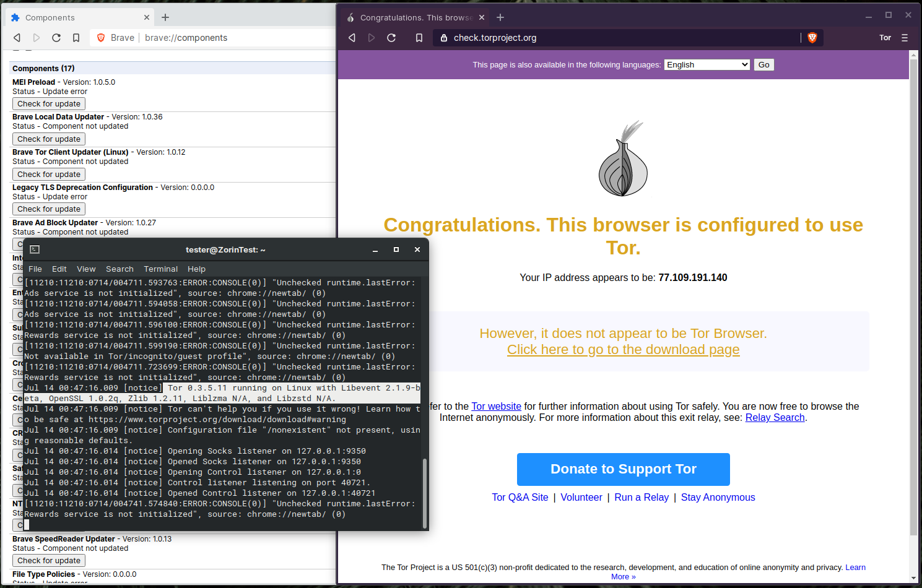Click Donate to Support Tor button

624,469
